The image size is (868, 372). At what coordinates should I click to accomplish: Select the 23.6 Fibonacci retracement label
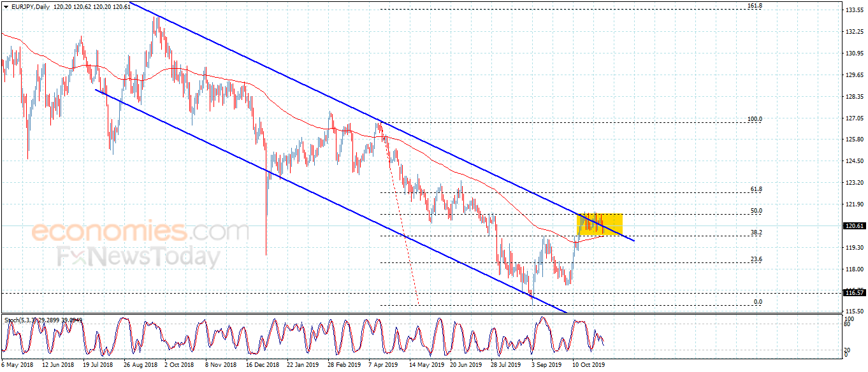click(756, 259)
